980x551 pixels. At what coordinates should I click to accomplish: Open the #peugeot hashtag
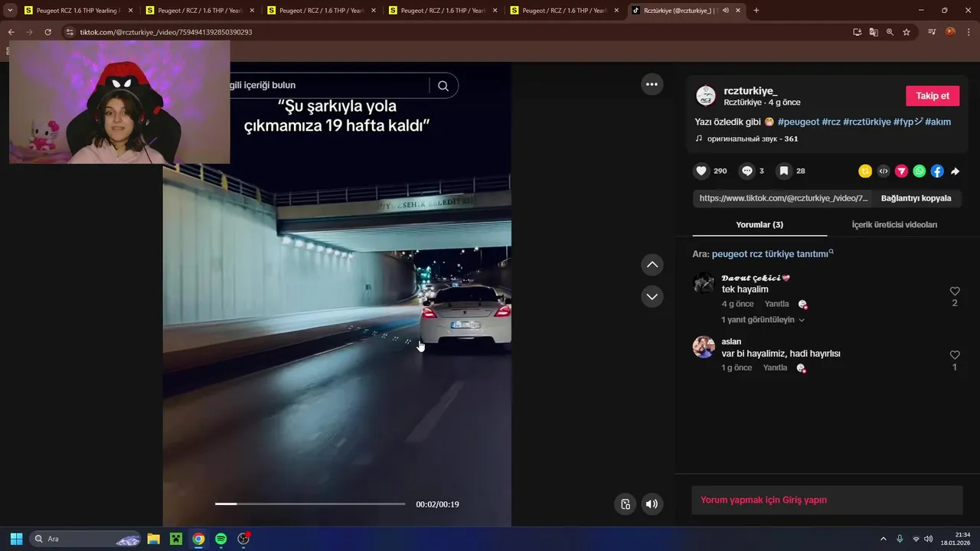[799, 122]
